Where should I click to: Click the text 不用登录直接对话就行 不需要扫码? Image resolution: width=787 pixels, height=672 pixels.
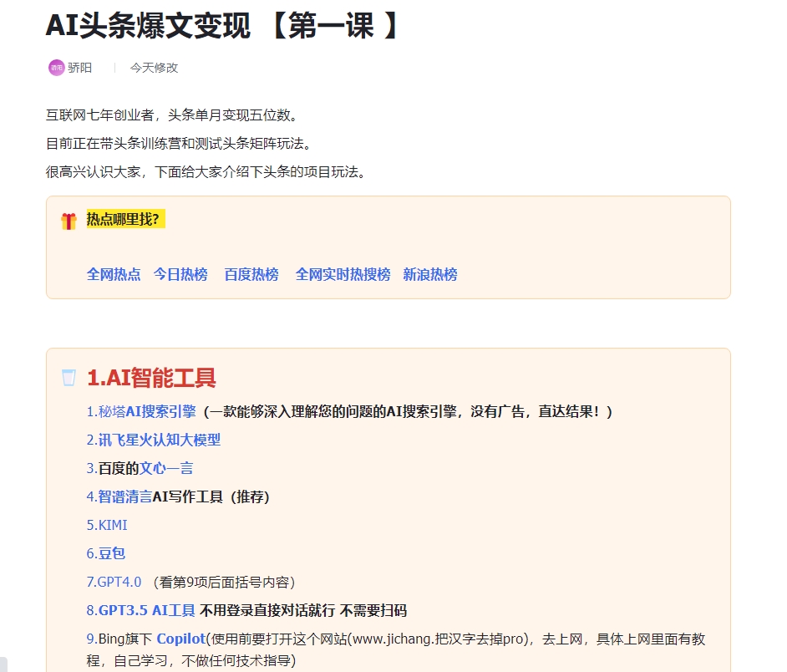[x=303, y=610]
